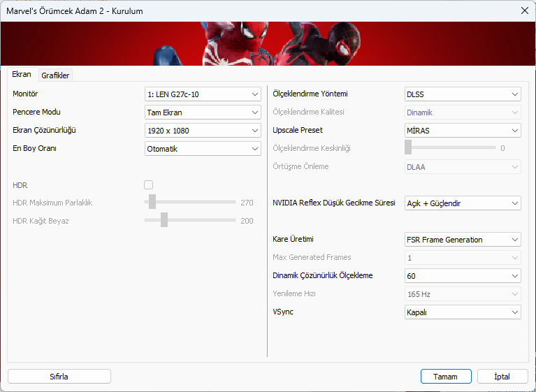
Task: Open the Monitör dropdown
Action: pos(203,94)
